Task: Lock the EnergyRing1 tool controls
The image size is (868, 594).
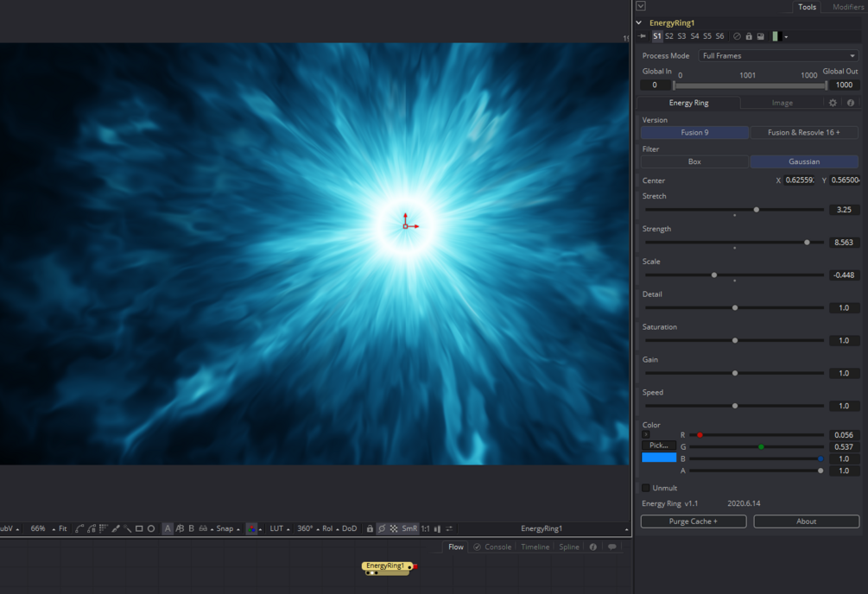Action: coord(749,36)
